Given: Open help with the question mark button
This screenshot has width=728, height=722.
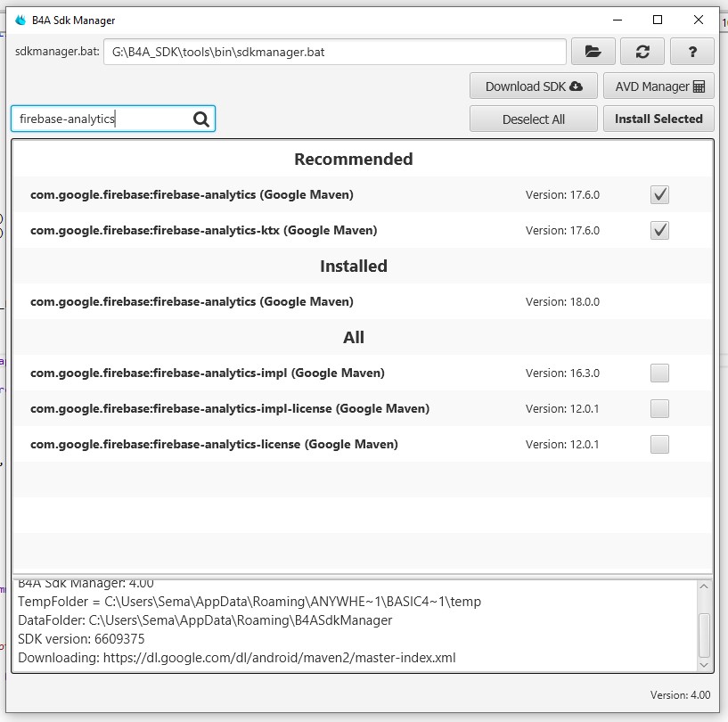Looking at the screenshot, I should click(692, 52).
